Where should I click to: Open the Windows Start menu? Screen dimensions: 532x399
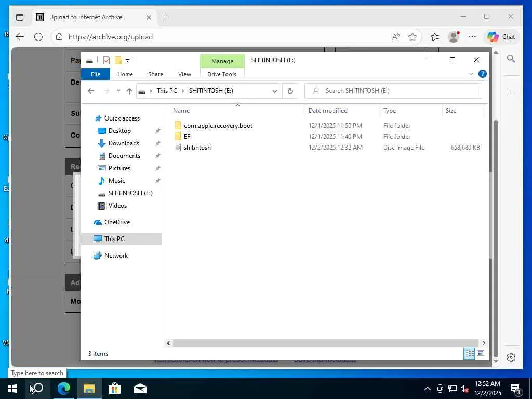12,389
